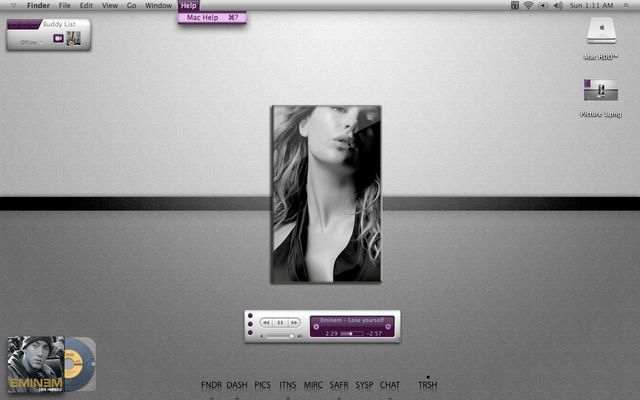This screenshot has height=400, width=640.
Task: Click the Sun 1:11 AM clock
Action: (x=591, y=5)
